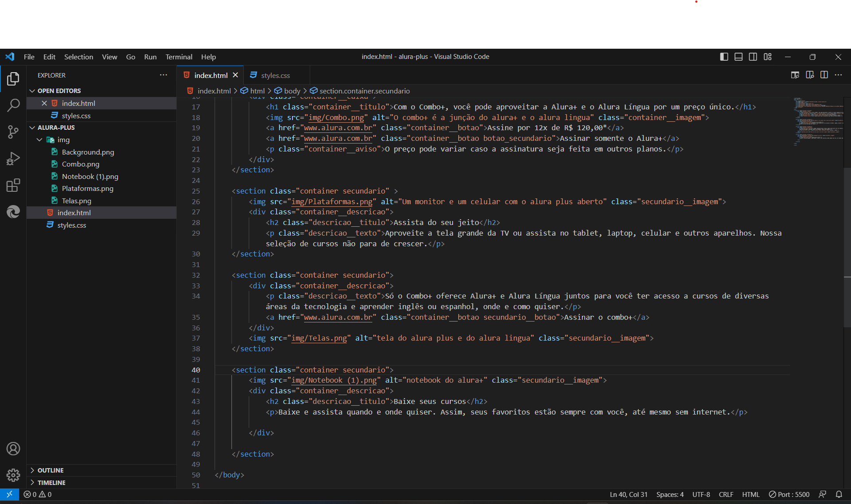The width and height of the screenshot is (851, 504).
Task: Close index.html in Open Editors
Action: click(x=44, y=103)
